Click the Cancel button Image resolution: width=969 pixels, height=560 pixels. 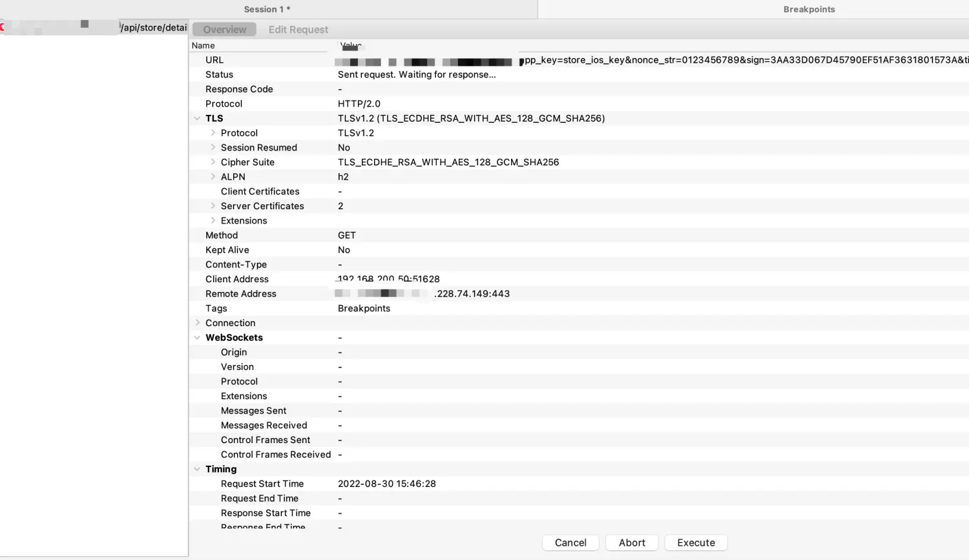click(x=570, y=543)
